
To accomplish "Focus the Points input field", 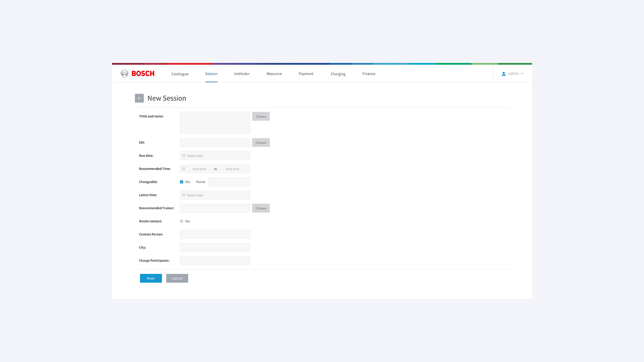I will point(229,182).
